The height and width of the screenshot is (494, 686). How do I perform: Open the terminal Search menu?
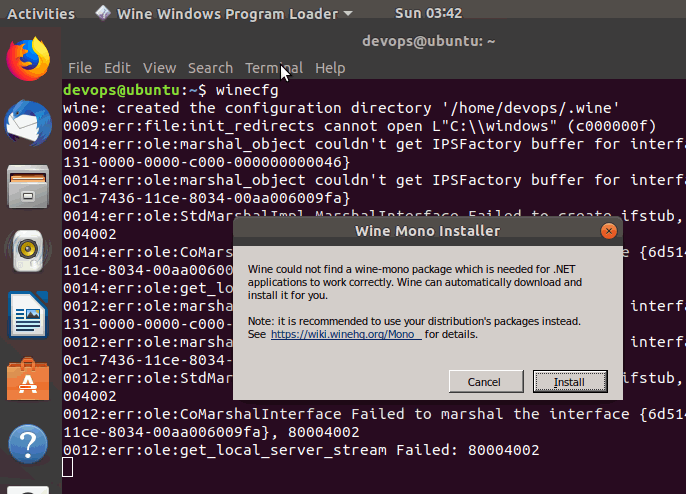tap(210, 68)
